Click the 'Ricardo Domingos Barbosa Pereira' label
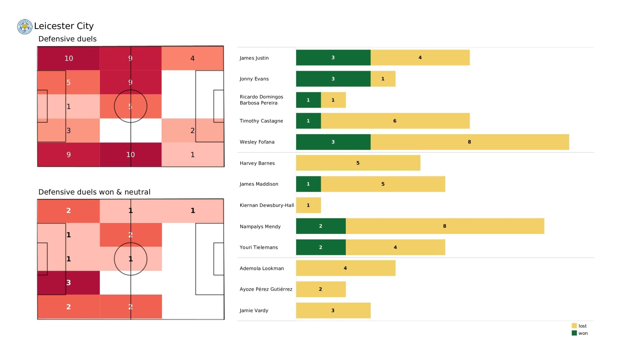This screenshot has height=364, width=620. point(261,100)
